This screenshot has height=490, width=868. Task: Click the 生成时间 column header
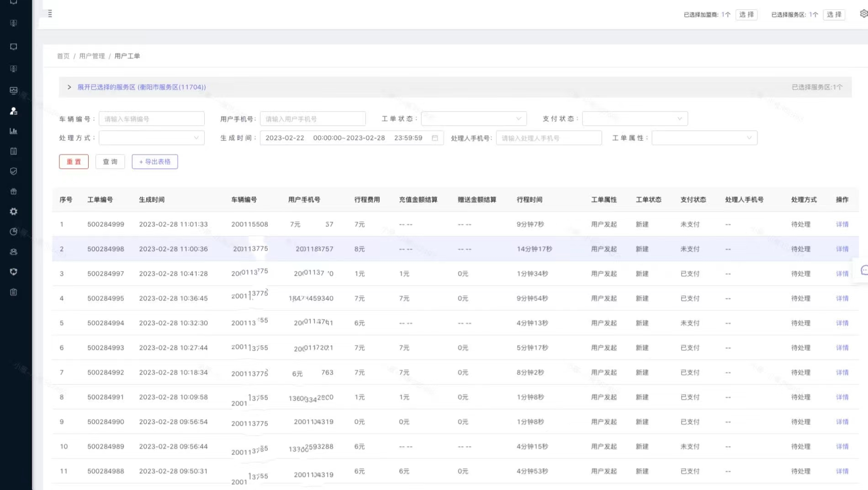pos(152,200)
